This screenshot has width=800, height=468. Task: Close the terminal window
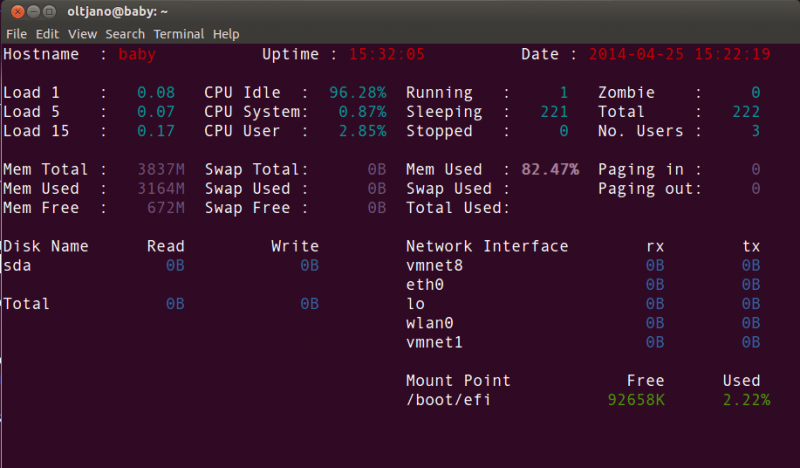[x=16, y=12]
